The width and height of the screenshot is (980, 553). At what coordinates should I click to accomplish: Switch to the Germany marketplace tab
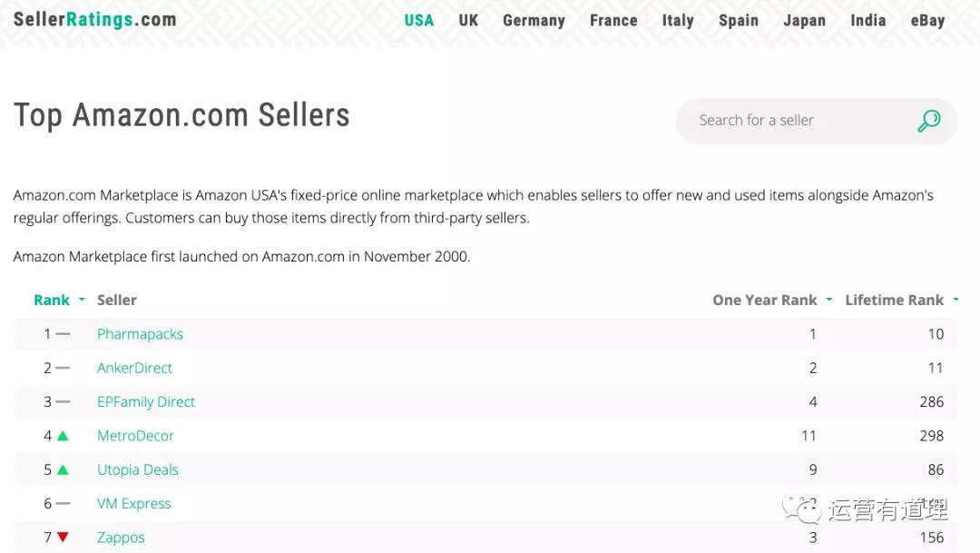coord(534,20)
